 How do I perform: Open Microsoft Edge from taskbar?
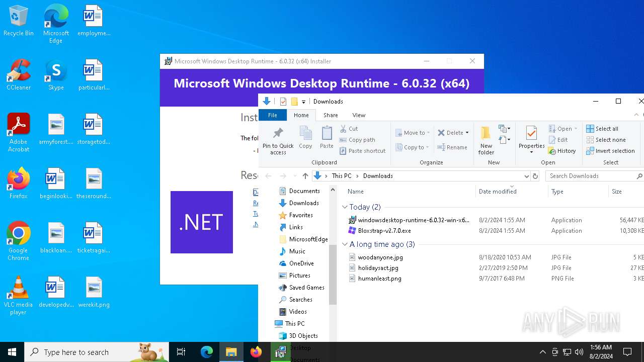click(x=207, y=352)
